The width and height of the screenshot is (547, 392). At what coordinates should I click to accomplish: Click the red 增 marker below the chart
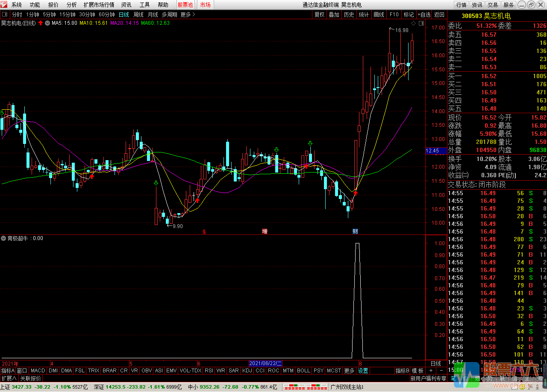click(x=265, y=231)
